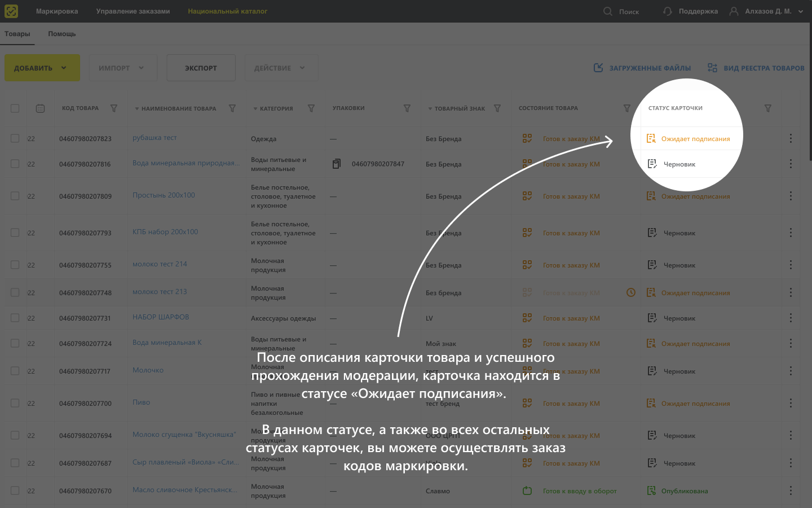This screenshot has height=508, width=812.
Task: Click the Экспорт button
Action: [201, 68]
